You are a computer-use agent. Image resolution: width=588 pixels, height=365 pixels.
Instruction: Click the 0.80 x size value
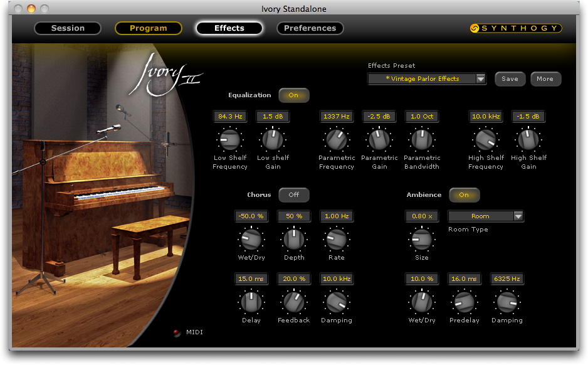point(422,216)
